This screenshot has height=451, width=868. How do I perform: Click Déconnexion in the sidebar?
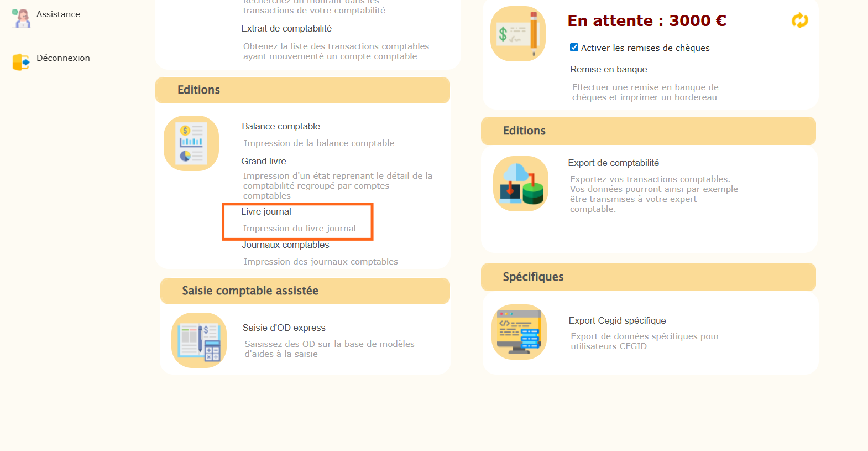point(63,58)
